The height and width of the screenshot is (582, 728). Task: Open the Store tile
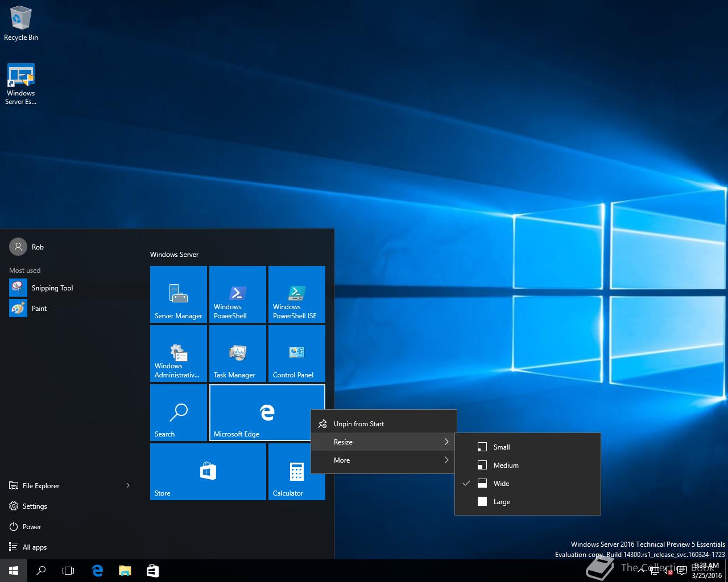(208, 472)
